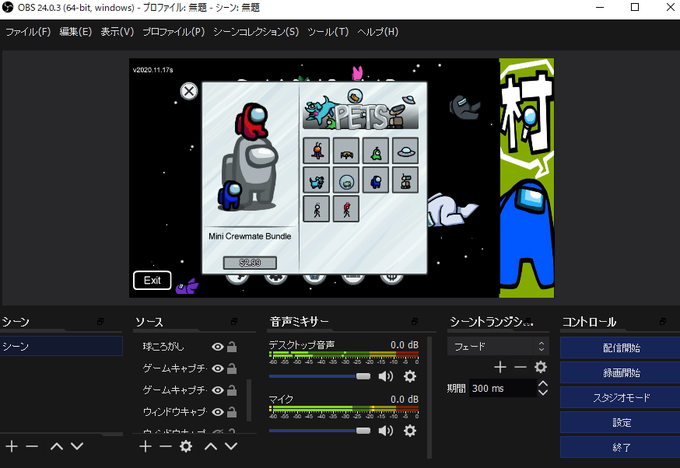Pop out the ソース dock panel
Viewport: 680px width, 468px height.
(x=234, y=321)
